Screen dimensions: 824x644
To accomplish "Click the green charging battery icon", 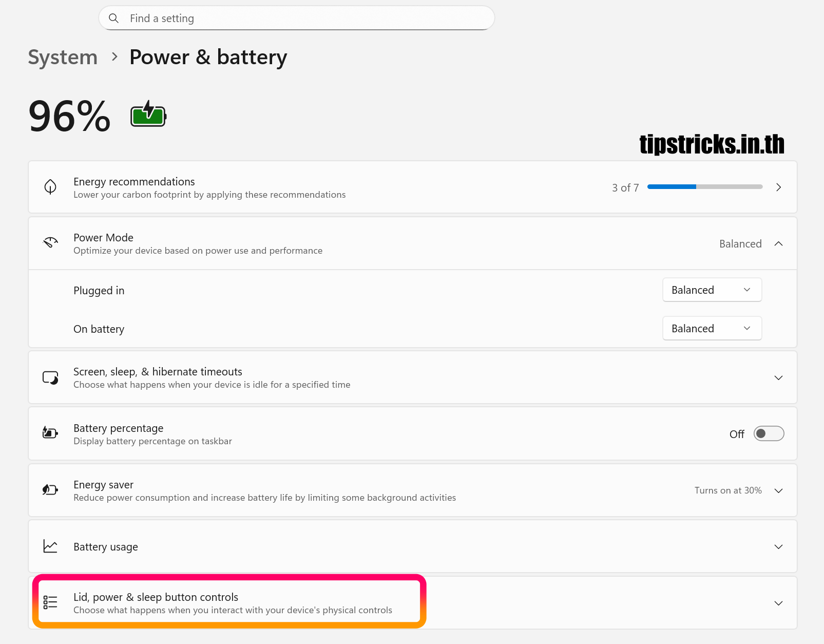I will 148,114.
